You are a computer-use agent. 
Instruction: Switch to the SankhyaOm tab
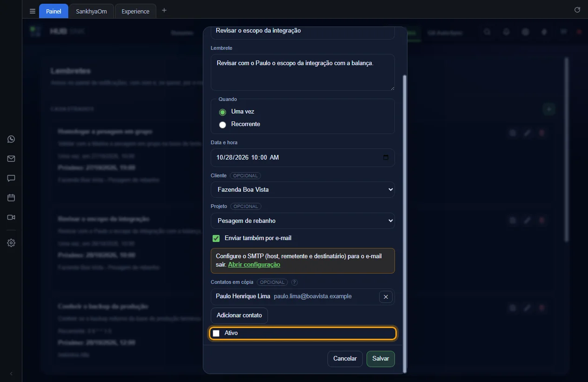click(x=92, y=11)
